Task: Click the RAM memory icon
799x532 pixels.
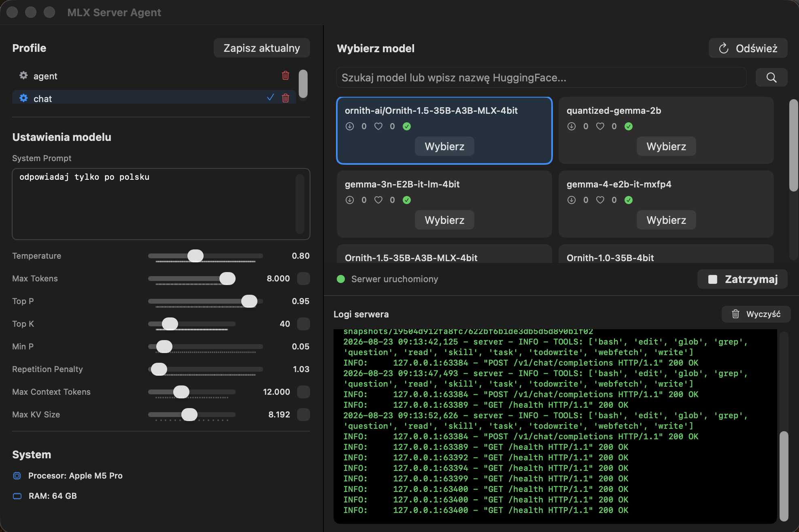Action: coord(17,496)
